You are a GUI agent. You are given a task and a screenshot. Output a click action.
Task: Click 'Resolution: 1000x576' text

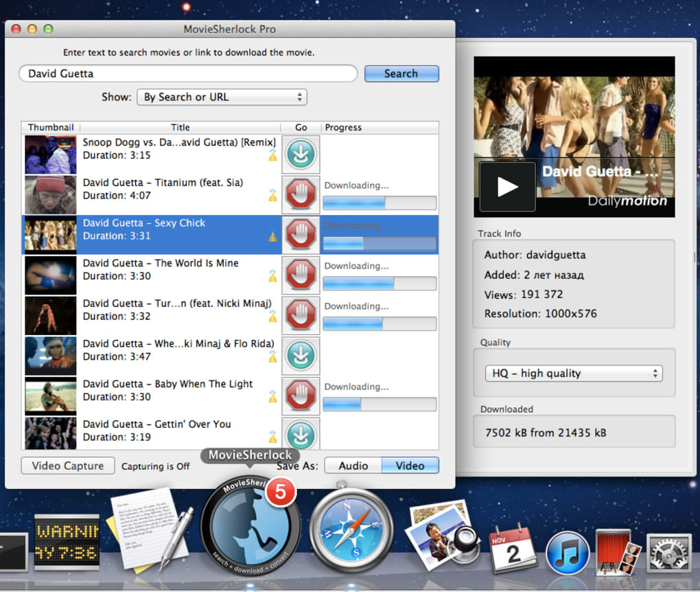coord(540,314)
